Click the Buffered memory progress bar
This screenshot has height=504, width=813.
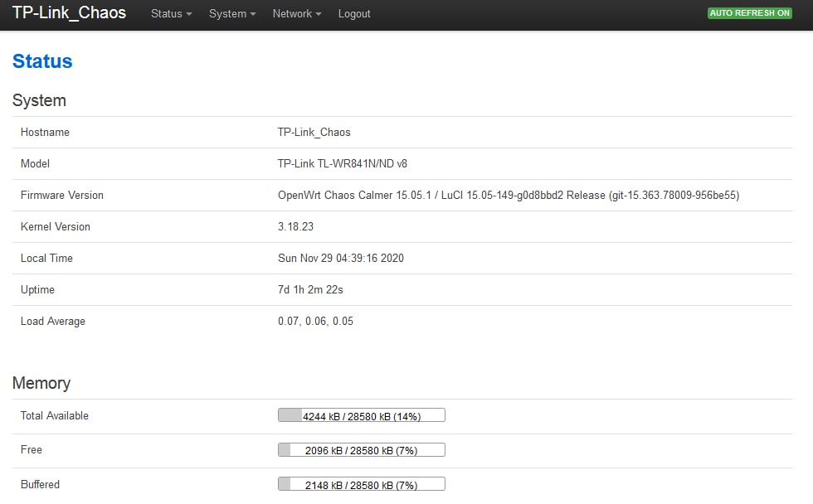[362, 484]
